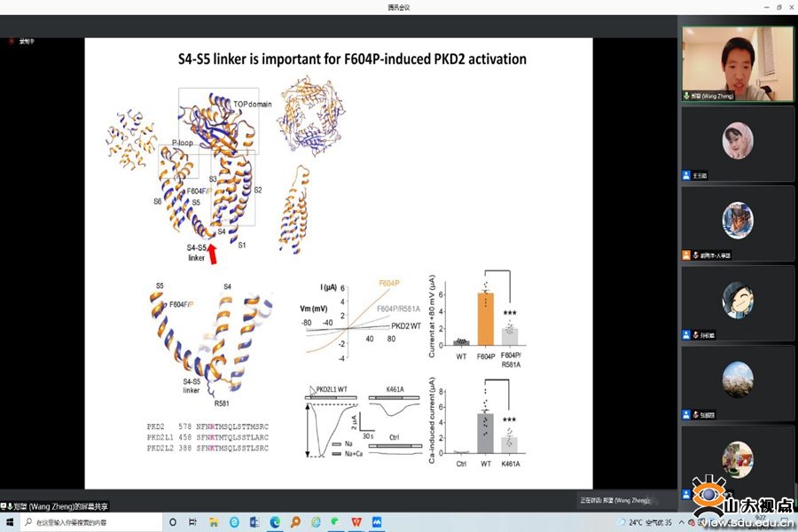Open the orange magnifier app on taskbar
This screenshot has width=798, height=532.
[x=295, y=522]
